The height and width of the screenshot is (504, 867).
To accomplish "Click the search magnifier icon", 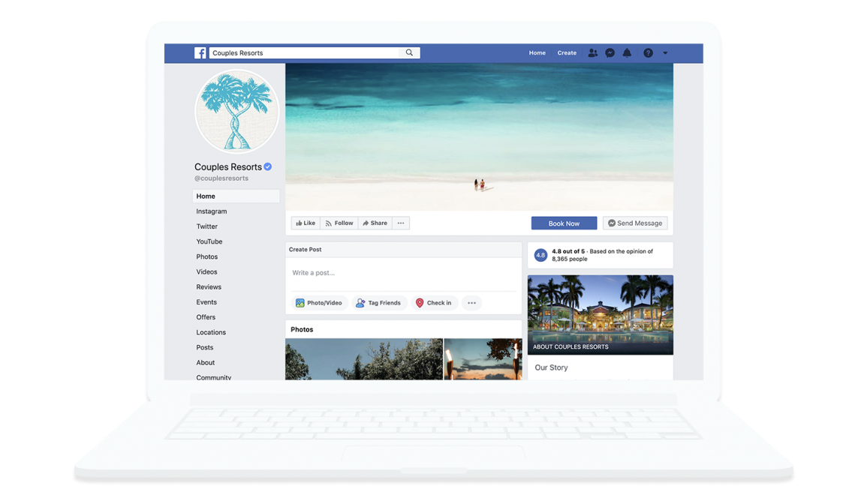I will click(x=409, y=53).
